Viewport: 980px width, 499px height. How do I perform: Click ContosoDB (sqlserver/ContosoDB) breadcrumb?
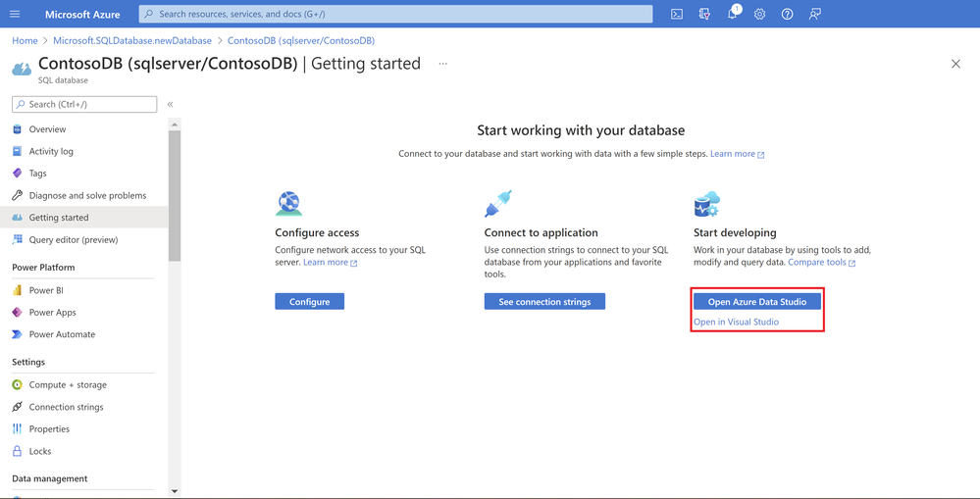coord(300,40)
